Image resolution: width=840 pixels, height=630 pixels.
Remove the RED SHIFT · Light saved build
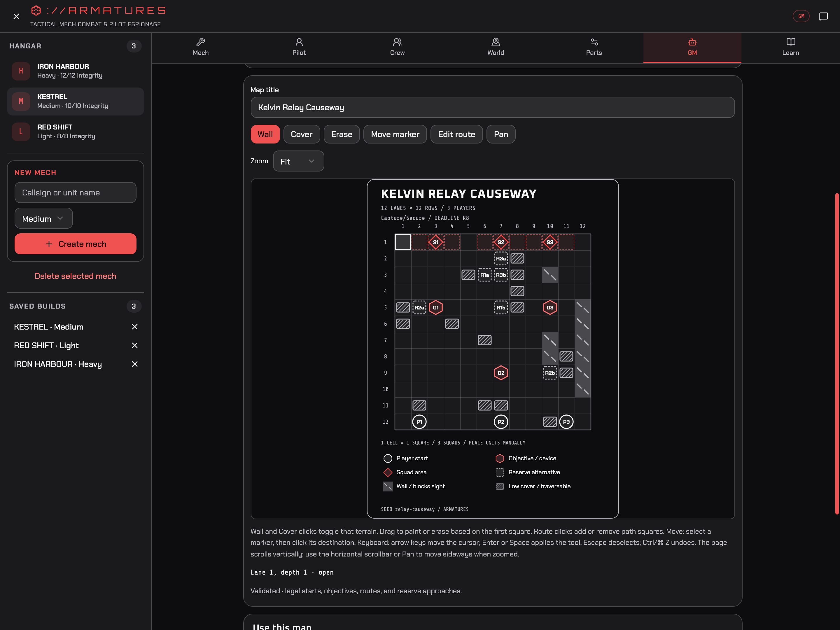click(134, 345)
